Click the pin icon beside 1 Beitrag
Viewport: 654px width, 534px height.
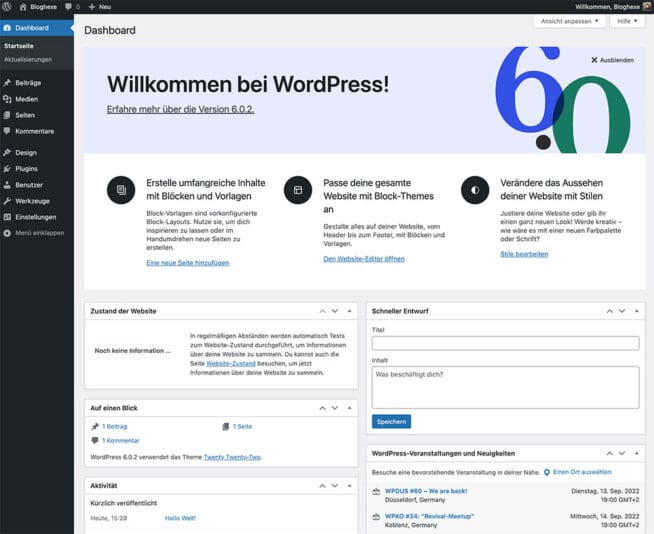coord(95,426)
